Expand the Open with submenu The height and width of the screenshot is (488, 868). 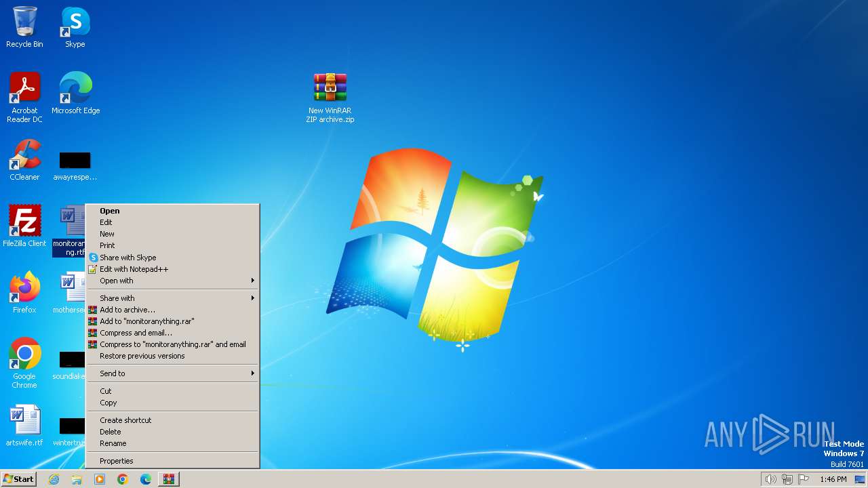(173, 281)
